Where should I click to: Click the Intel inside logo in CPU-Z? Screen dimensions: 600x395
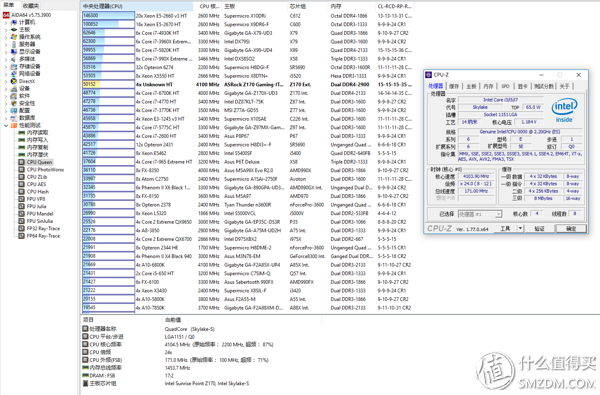tap(564, 110)
